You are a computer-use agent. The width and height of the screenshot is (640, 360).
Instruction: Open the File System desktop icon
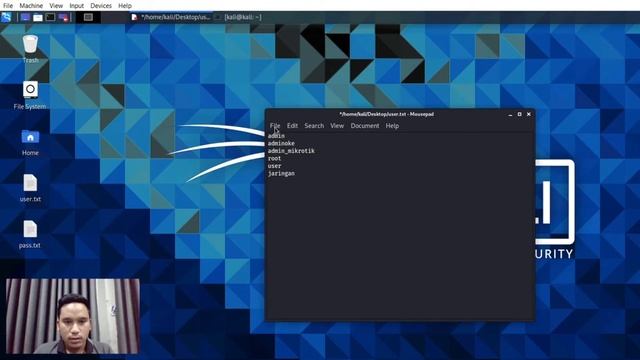30,96
